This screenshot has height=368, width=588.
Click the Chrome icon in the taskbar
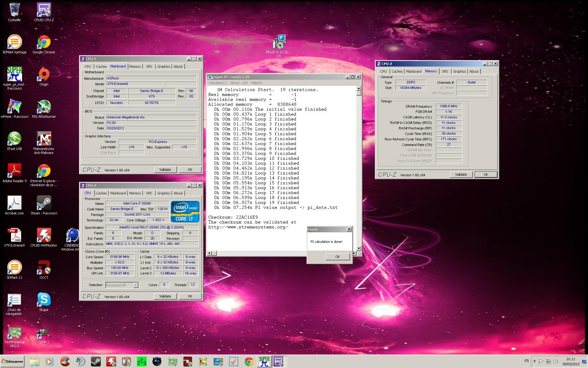pos(249,362)
